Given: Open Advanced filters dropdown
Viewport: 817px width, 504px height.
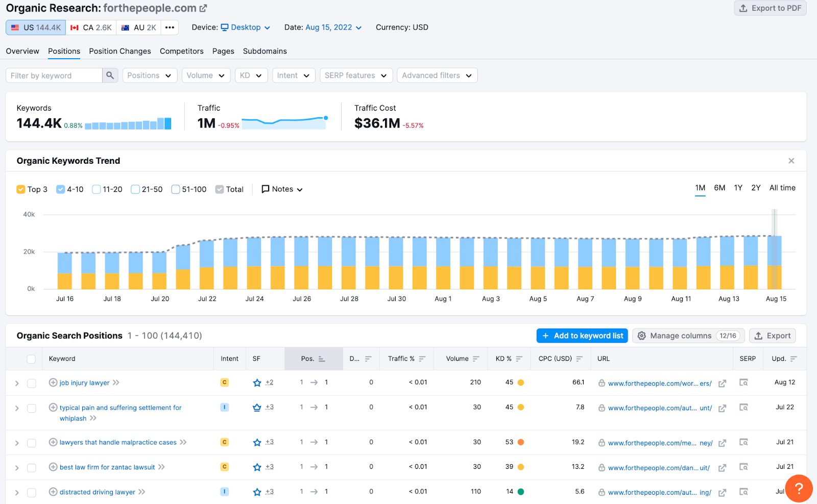Looking at the screenshot, I should tap(437, 75).
